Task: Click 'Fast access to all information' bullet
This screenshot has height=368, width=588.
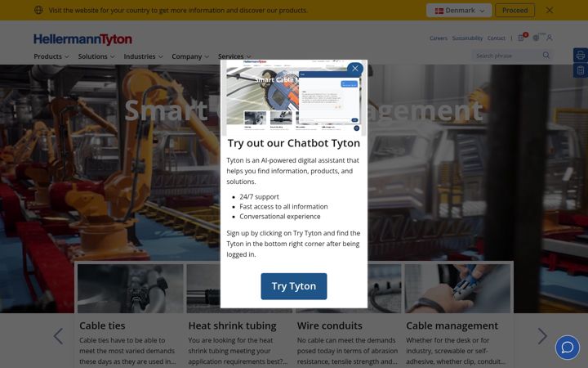Action: pyautogui.click(x=283, y=207)
